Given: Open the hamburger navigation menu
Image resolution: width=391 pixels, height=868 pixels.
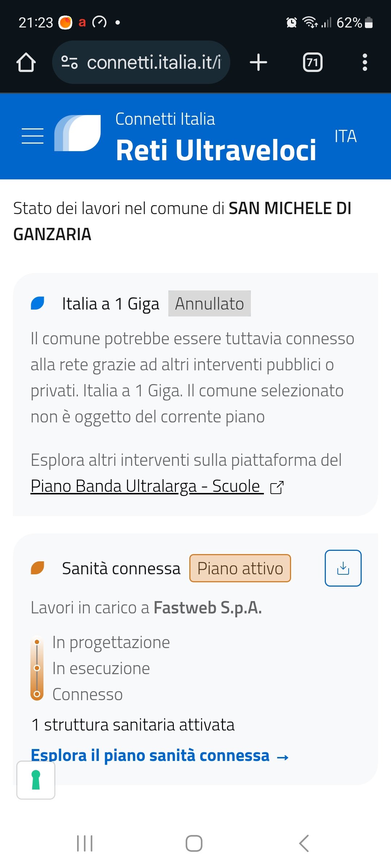Looking at the screenshot, I should (x=33, y=136).
